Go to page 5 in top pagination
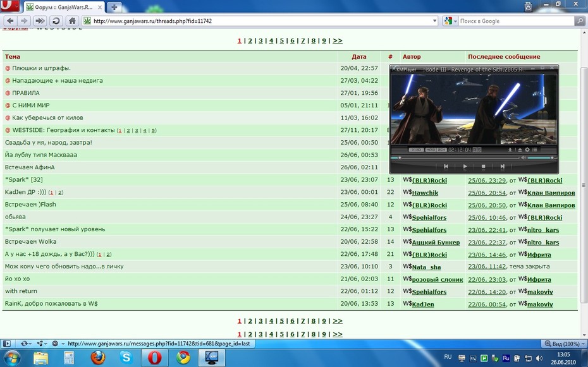Image resolution: width=588 pixels, height=367 pixels. click(281, 40)
